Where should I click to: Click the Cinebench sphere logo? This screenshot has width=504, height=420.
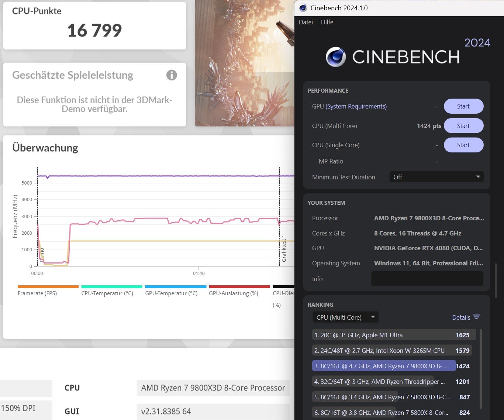pos(336,57)
